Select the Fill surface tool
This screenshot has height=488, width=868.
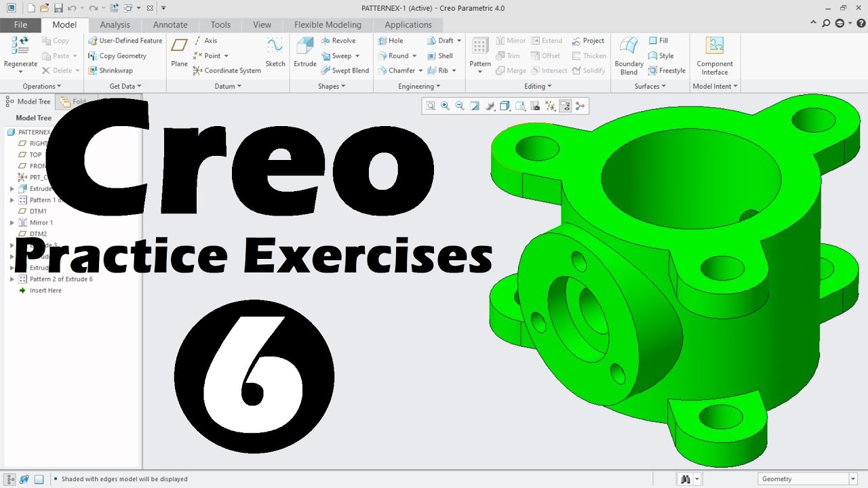(x=658, y=41)
